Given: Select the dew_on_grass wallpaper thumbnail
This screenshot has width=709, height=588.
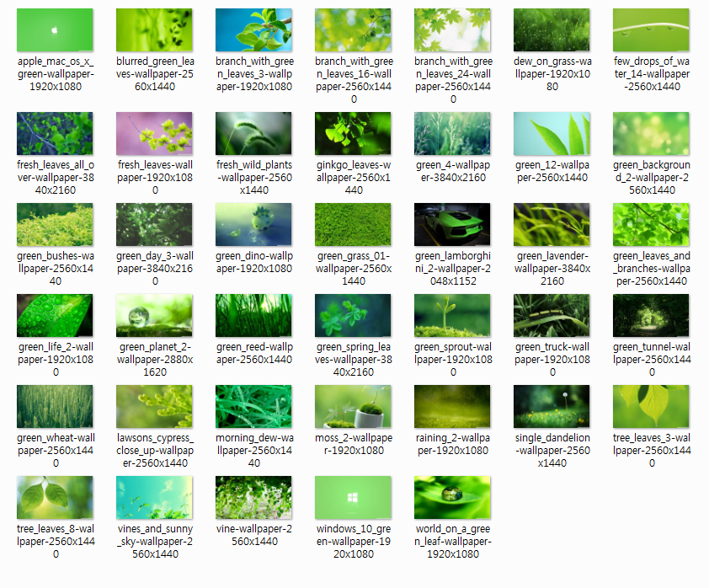Looking at the screenshot, I should [x=552, y=29].
